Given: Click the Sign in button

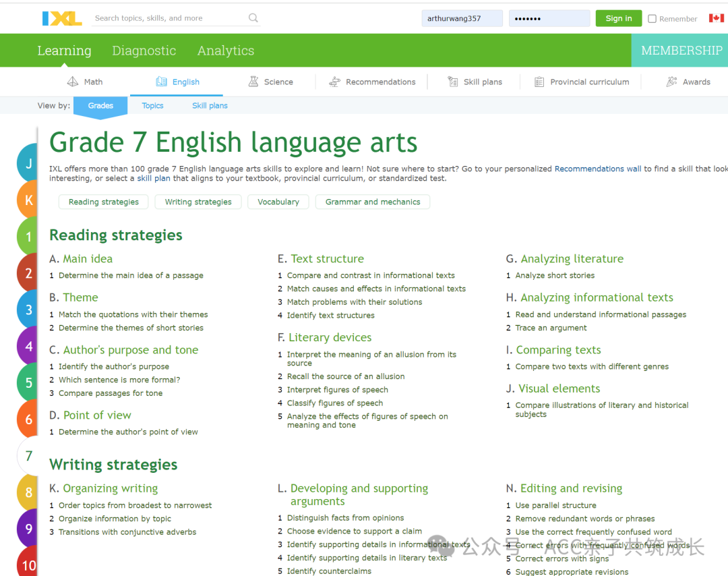Looking at the screenshot, I should [618, 18].
